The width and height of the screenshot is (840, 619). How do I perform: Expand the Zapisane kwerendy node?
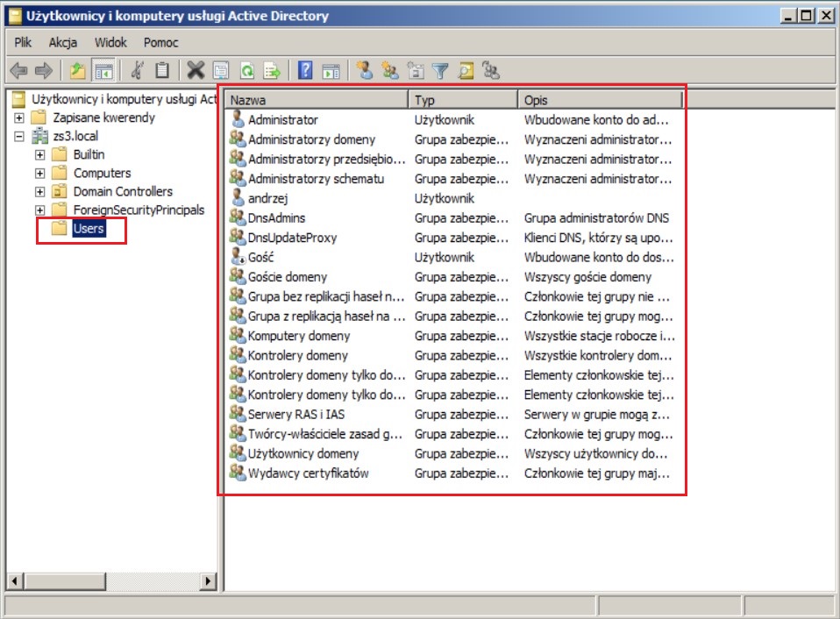point(19,118)
